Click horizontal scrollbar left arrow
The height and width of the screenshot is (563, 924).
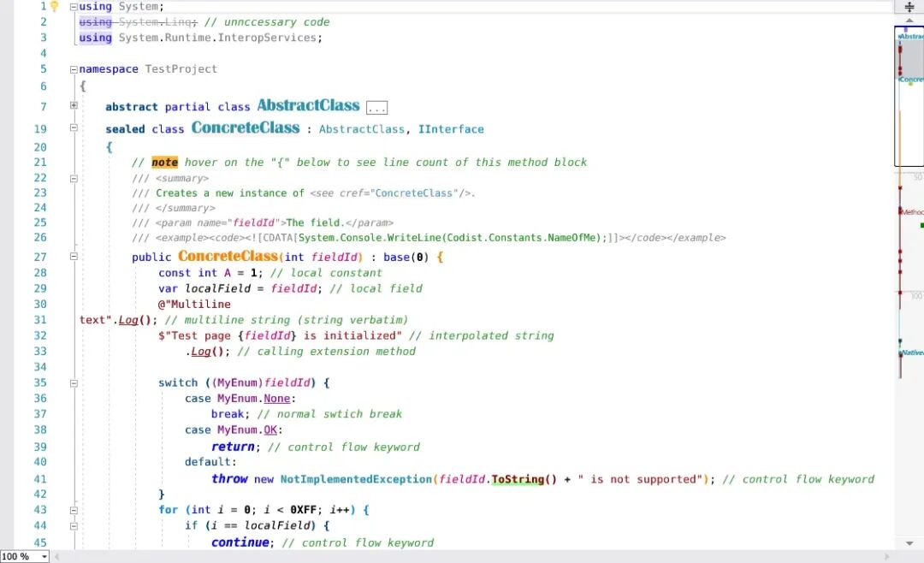coord(58,556)
